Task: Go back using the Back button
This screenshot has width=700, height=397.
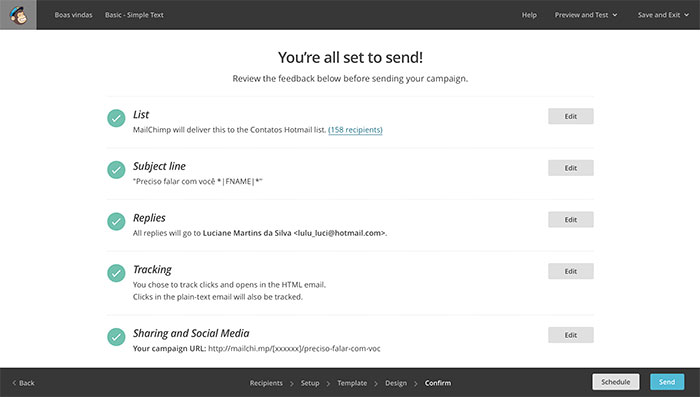Action: click(23, 383)
